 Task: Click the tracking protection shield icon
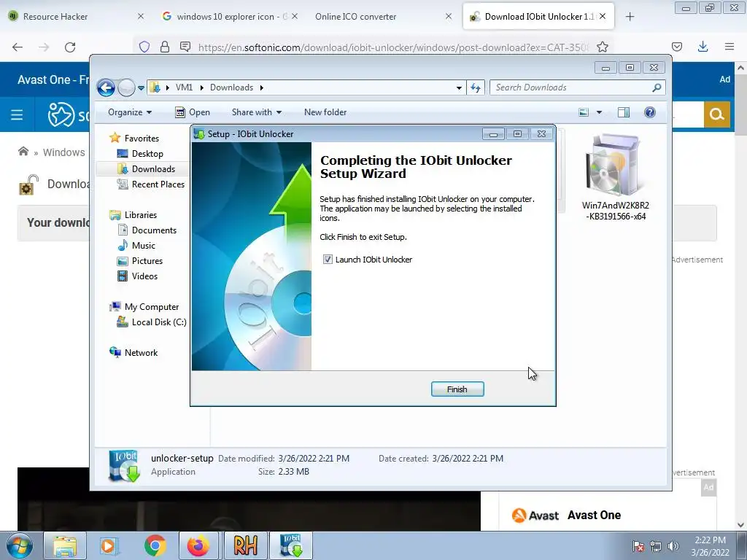(x=144, y=47)
